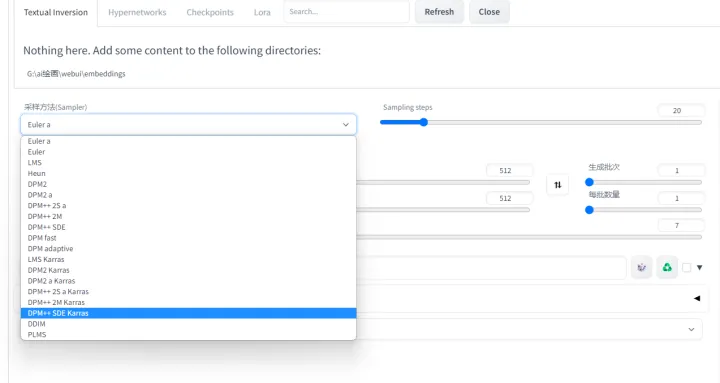Pick the DPM++ 2M Karras sampler option
Screen dimensions: 720x383
click(188, 302)
